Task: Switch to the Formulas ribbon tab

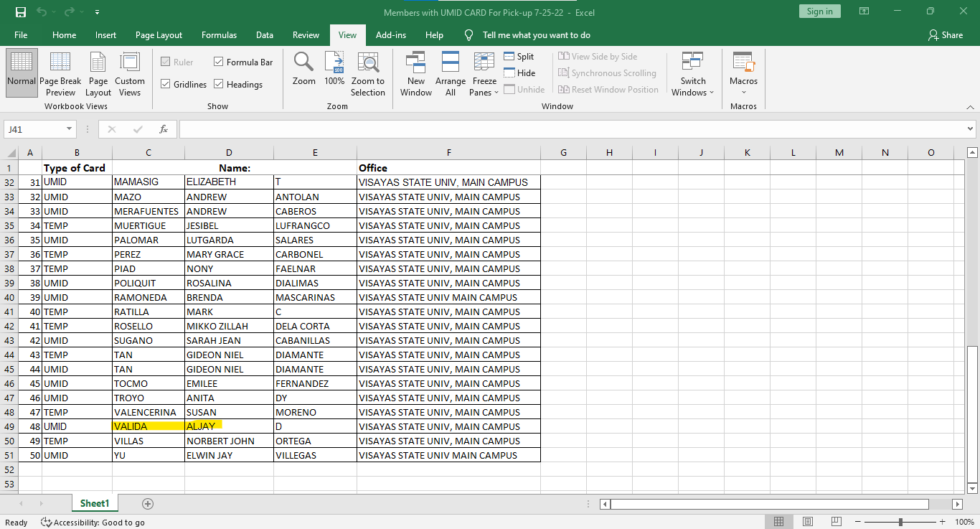Action: click(x=219, y=35)
